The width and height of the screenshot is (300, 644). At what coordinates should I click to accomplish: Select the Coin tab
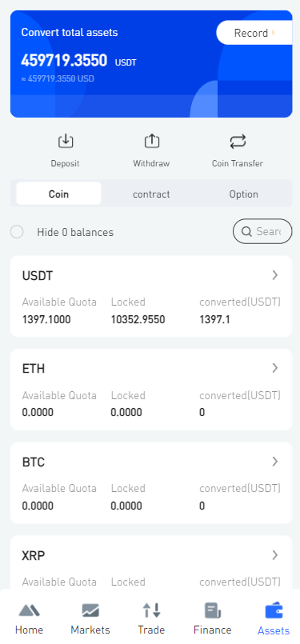(58, 194)
